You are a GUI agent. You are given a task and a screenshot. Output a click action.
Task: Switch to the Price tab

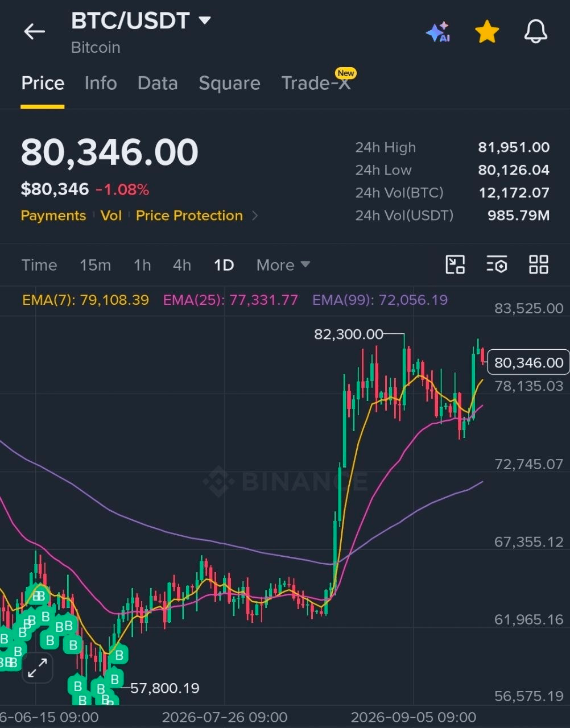click(x=43, y=83)
